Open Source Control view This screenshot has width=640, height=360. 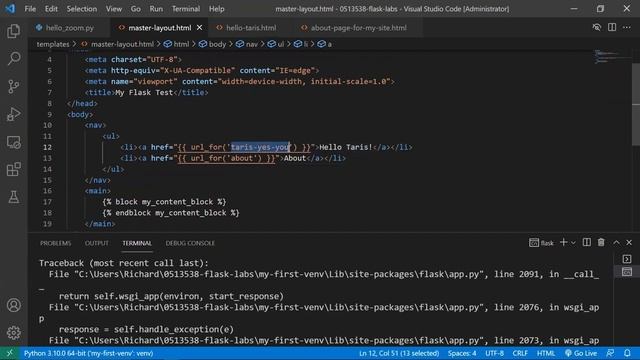[x=13, y=87]
